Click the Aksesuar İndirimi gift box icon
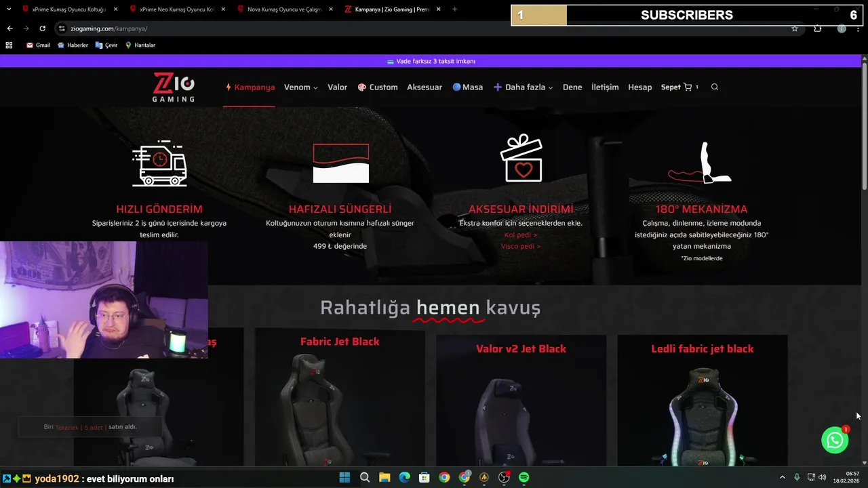The height and width of the screenshot is (488, 868). coord(521,158)
